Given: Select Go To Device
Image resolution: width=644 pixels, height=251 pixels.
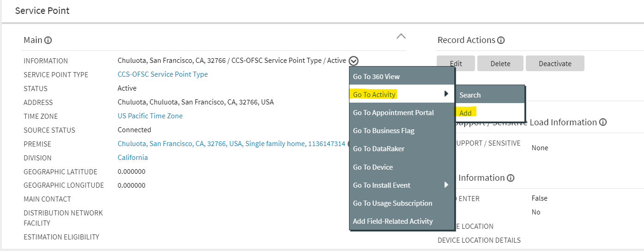Looking at the screenshot, I should click(373, 167).
